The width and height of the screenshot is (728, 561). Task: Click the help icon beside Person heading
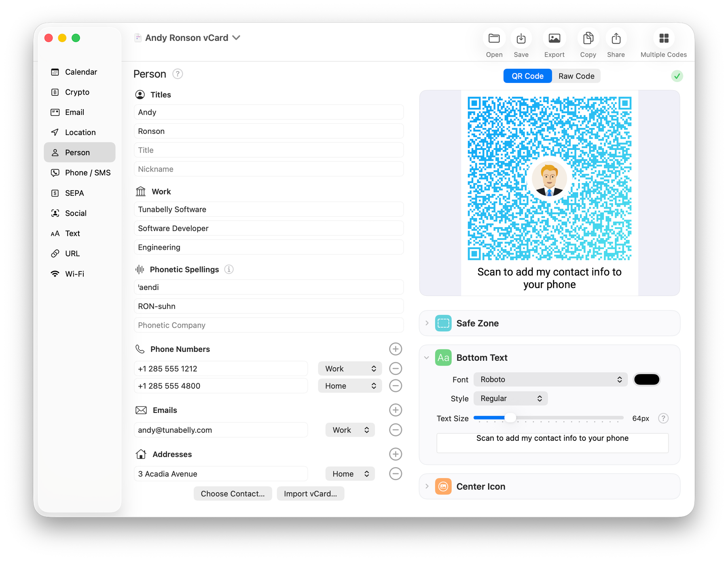[178, 74]
